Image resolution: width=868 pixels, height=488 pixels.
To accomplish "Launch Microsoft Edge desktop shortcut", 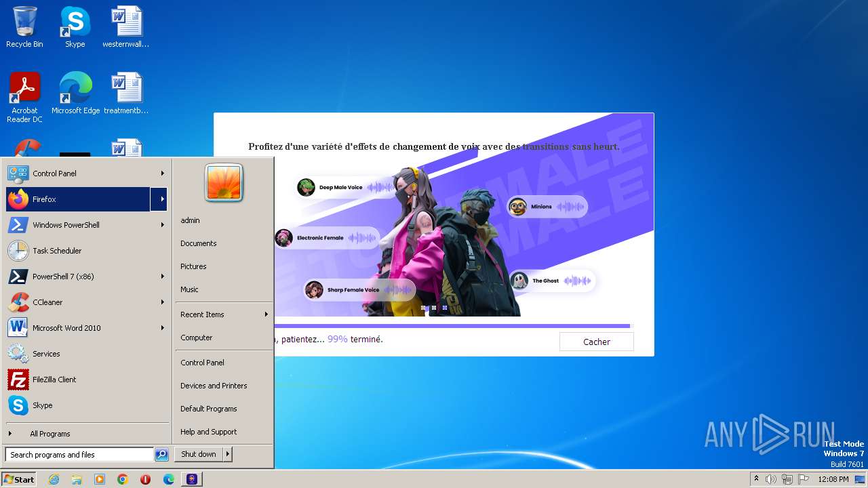I will click(x=75, y=94).
